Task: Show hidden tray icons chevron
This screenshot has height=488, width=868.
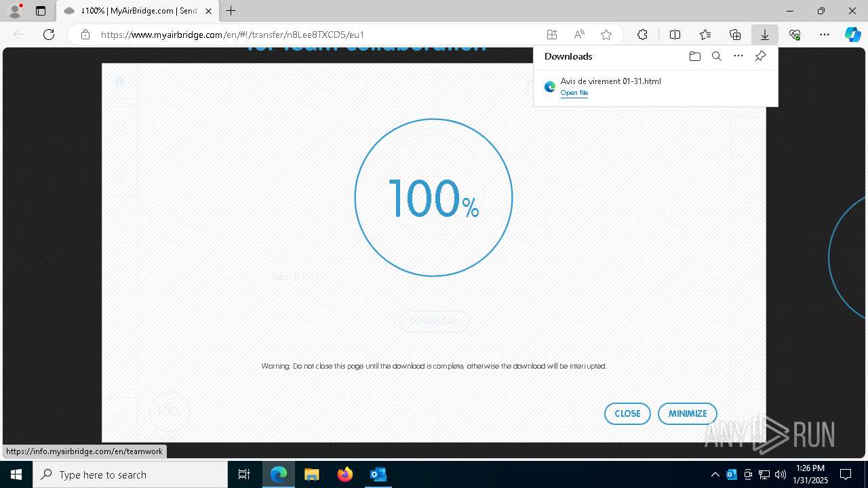Action: tap(715, 474)
